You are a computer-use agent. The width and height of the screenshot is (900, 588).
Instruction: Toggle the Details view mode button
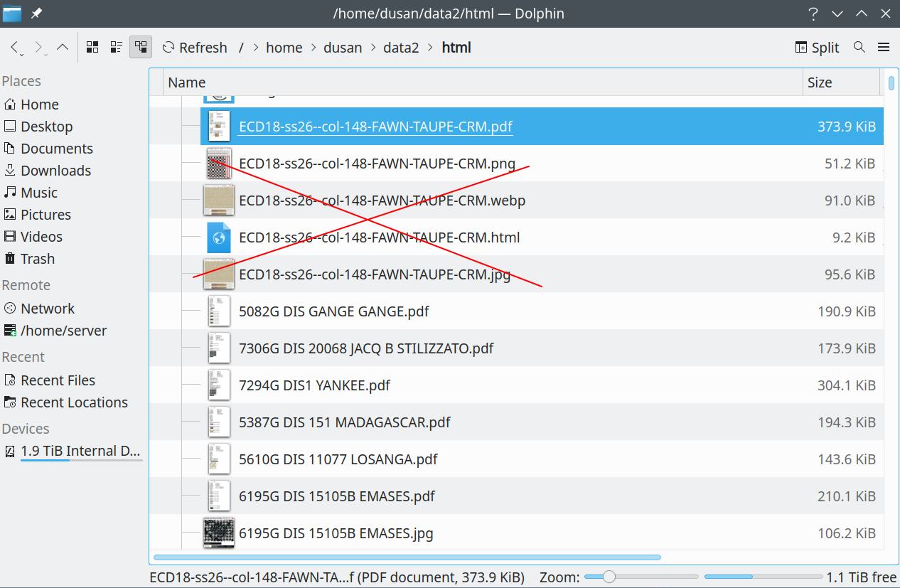141,48
